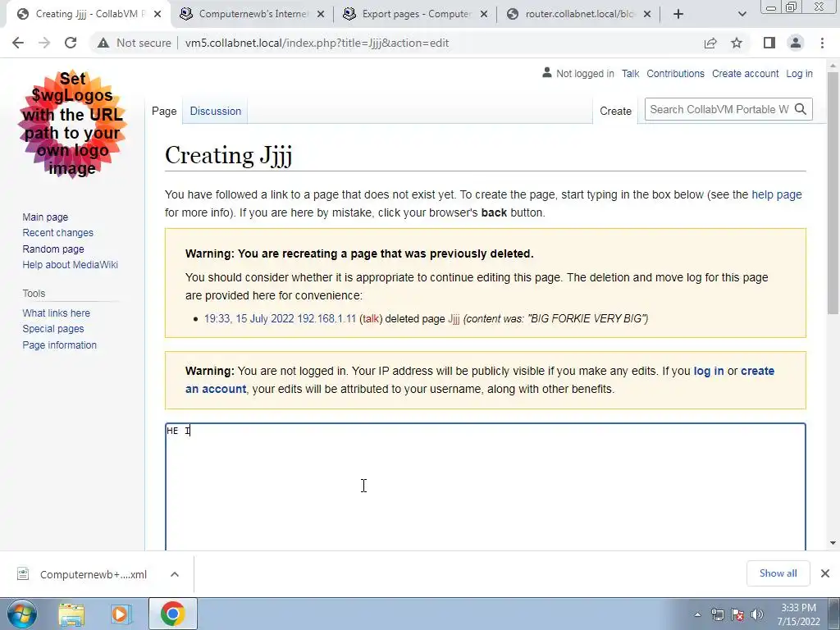This screenshot has height=630, width=840.
Task: Open the Jjjj deleted page link
Action: pos(454,319)
